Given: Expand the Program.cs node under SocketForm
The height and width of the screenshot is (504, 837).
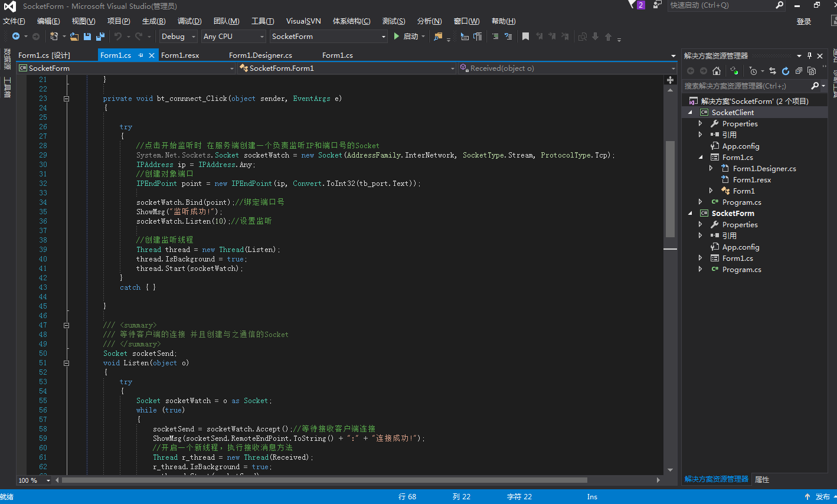Looking at the screenshot, I should (701, 269).
